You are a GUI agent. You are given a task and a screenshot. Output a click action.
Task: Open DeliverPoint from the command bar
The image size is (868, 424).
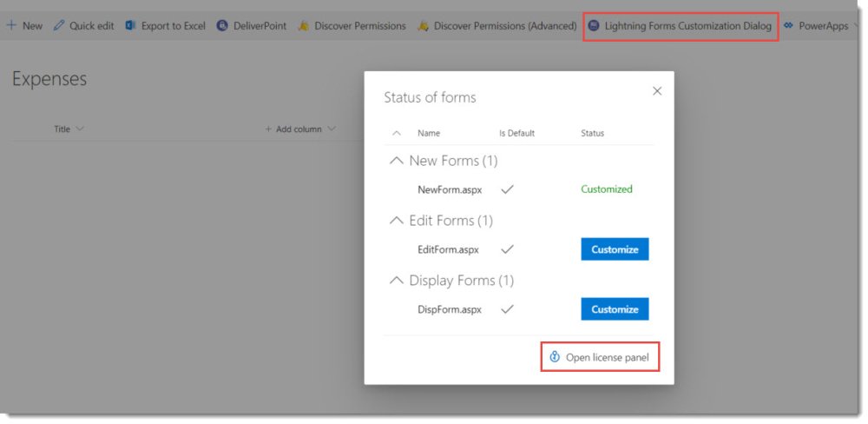[252, 25]
